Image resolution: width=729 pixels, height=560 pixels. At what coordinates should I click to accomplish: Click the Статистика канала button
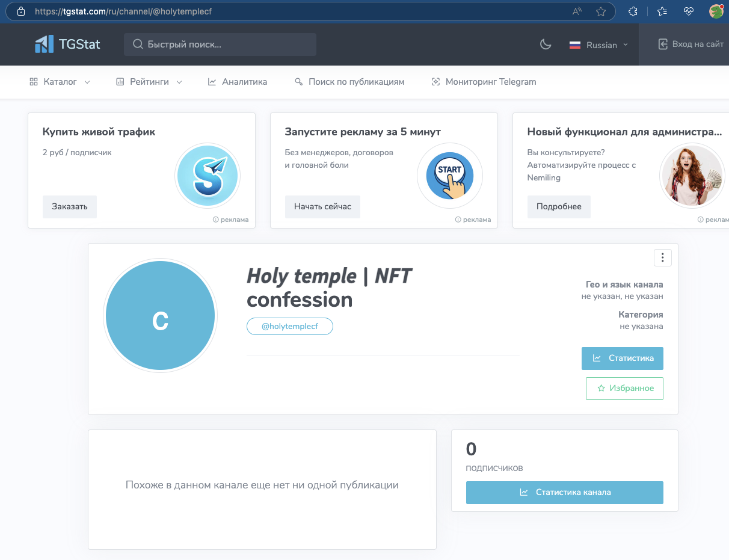(565, 492)
